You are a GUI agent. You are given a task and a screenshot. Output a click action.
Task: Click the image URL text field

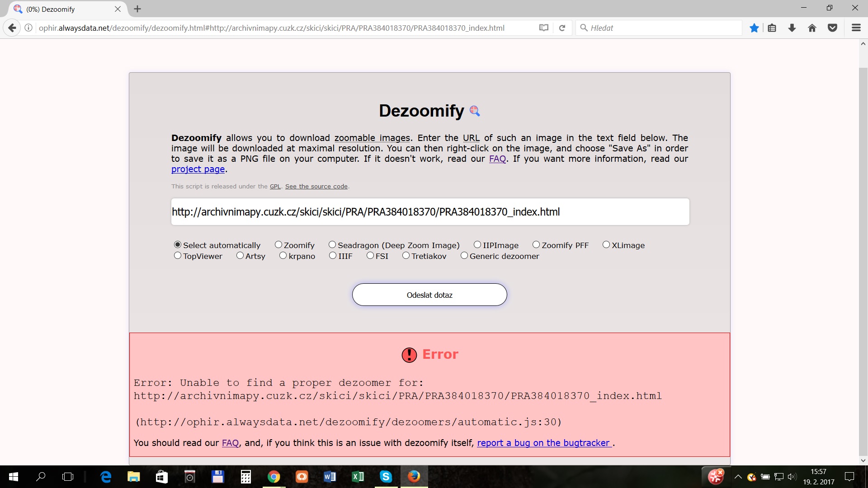click(429, 212)
